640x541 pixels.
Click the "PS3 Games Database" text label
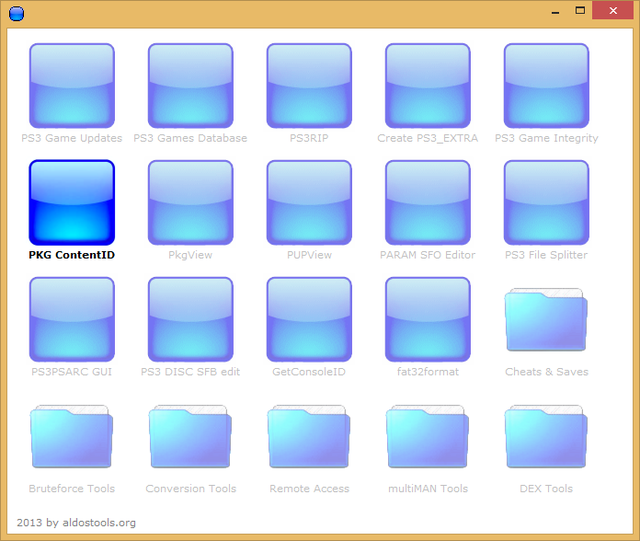pos(191,138)
